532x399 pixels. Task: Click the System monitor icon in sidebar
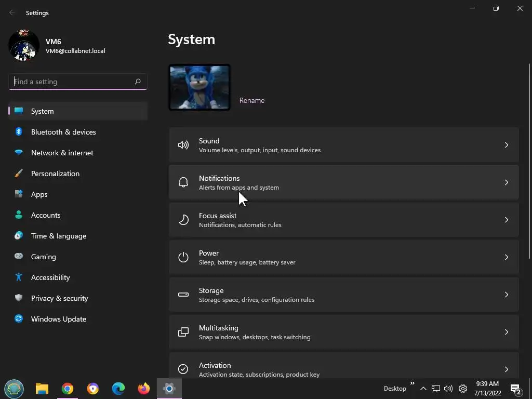[x=19, y=111]
